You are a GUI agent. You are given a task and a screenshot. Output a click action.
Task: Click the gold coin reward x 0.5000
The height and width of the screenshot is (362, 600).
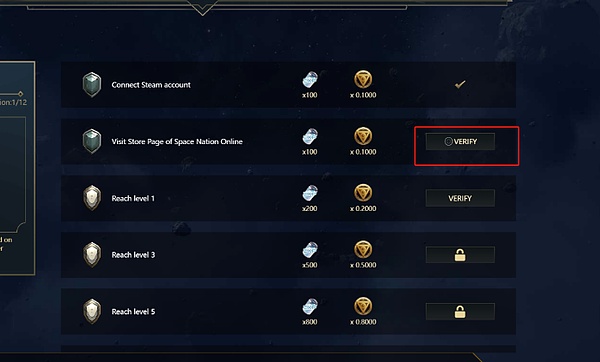(x=363, y=249)
